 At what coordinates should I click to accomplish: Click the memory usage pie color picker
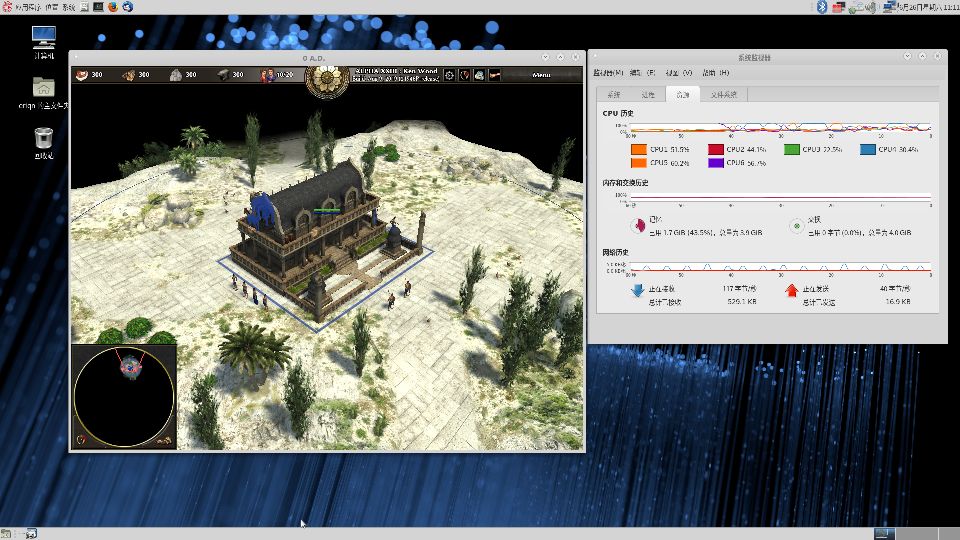pos(638,226)
